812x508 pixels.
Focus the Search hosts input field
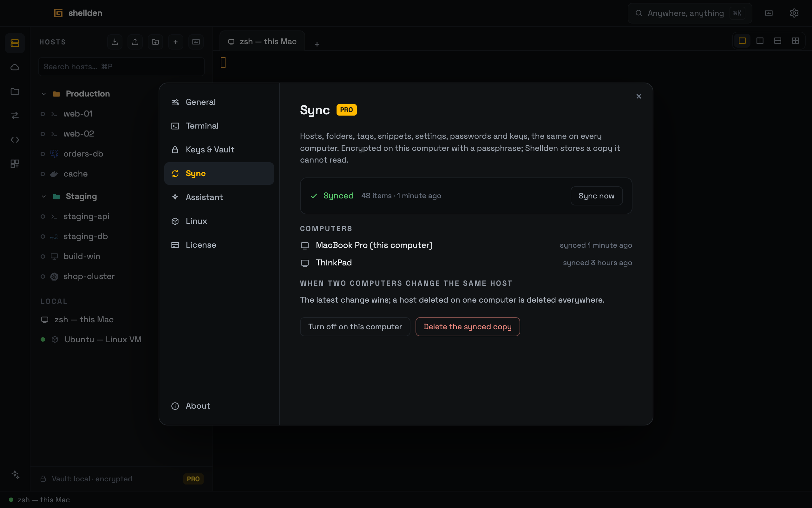pyautogui.click(x=121, y=67)
